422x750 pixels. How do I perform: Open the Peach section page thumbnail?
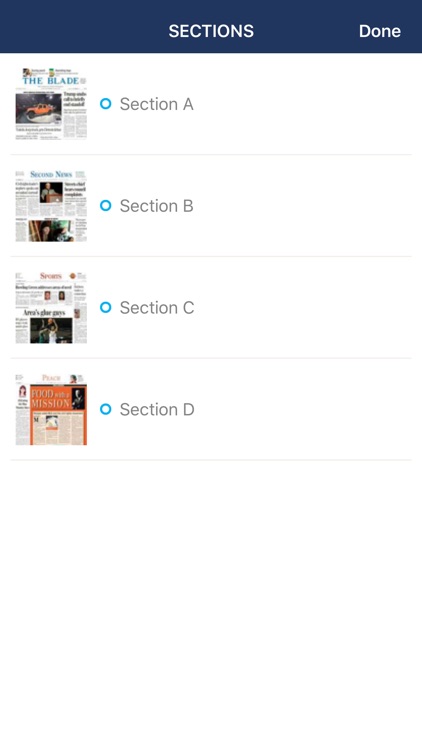point(51,409)
